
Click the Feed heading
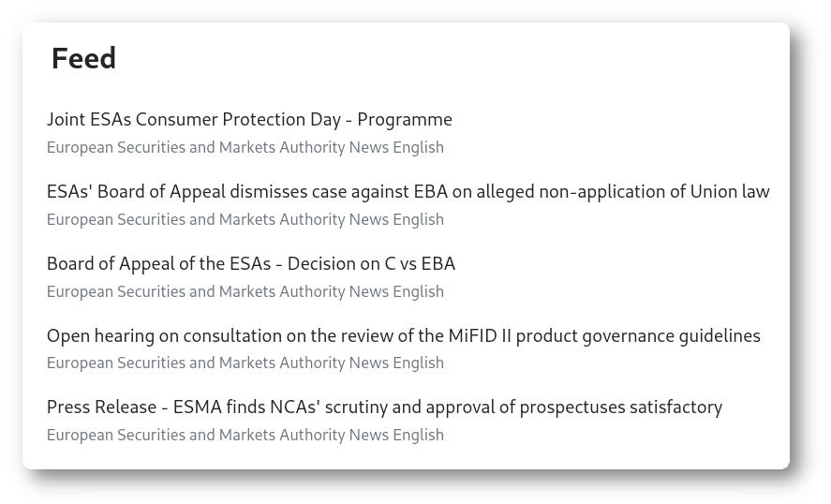pos(83,58)
